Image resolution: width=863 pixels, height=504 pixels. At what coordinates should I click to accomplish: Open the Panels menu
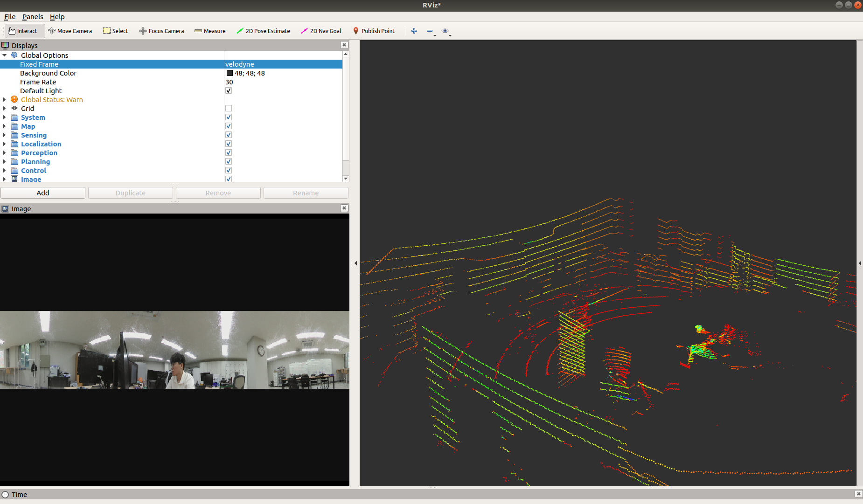tap(33, 17)
